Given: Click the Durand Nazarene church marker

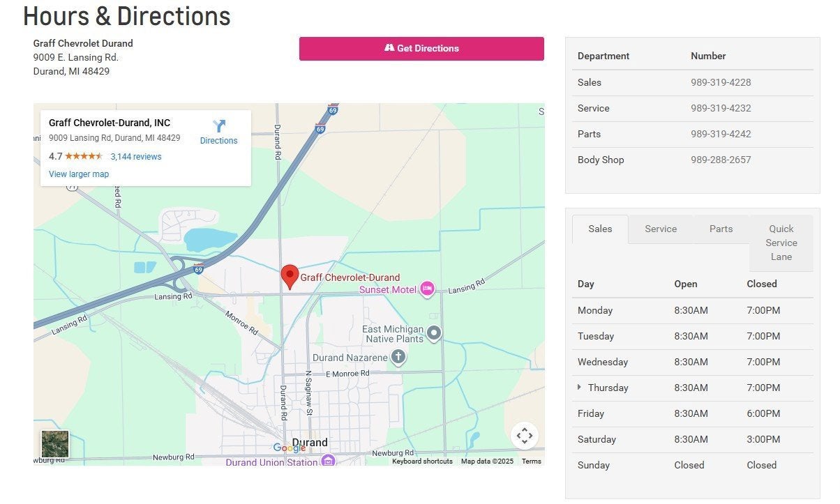Looking at the screenshot, I should (398, 358).
